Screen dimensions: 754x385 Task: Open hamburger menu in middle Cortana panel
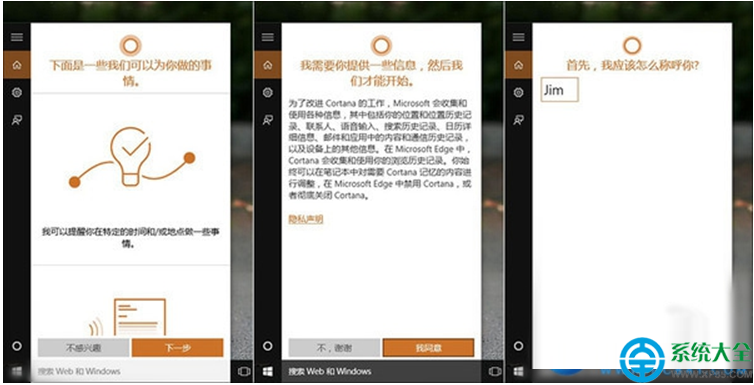pyautogui.click(x=268, y=37)
